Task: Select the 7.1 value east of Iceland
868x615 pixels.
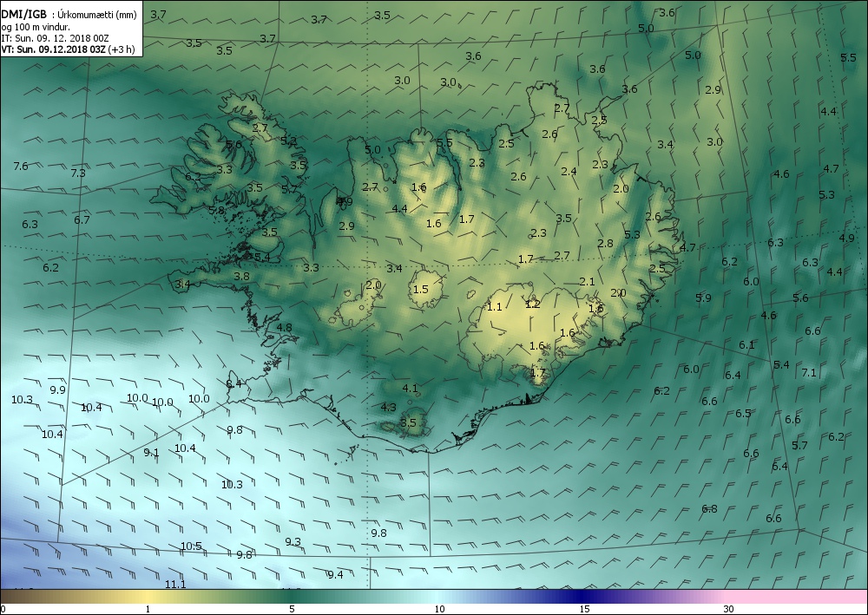Action: point(809,372)
